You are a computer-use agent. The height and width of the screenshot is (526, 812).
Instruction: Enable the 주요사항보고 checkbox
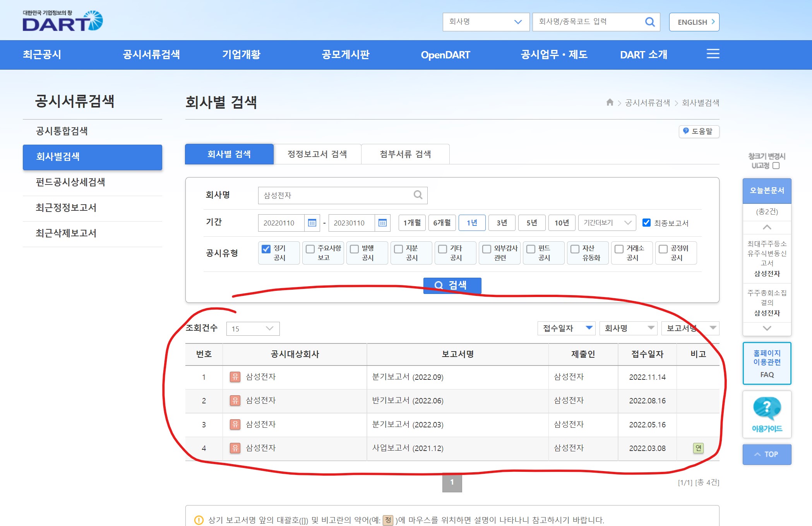[x=310, y=249]
